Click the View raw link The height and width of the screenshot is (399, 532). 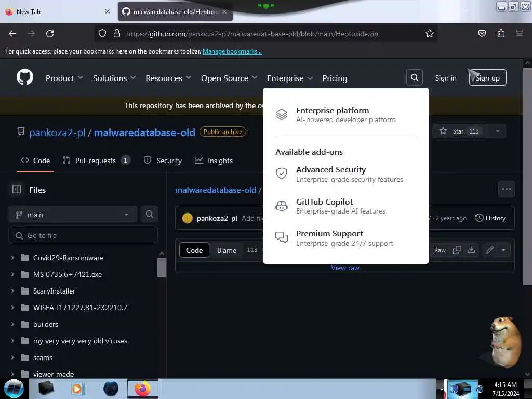(x=345, y=268)
